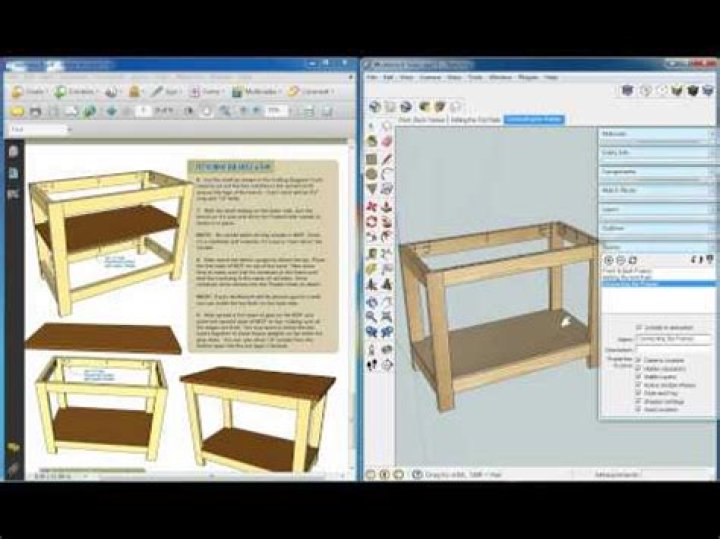
Task: Select the Move tool
Action: pos(371,207)
